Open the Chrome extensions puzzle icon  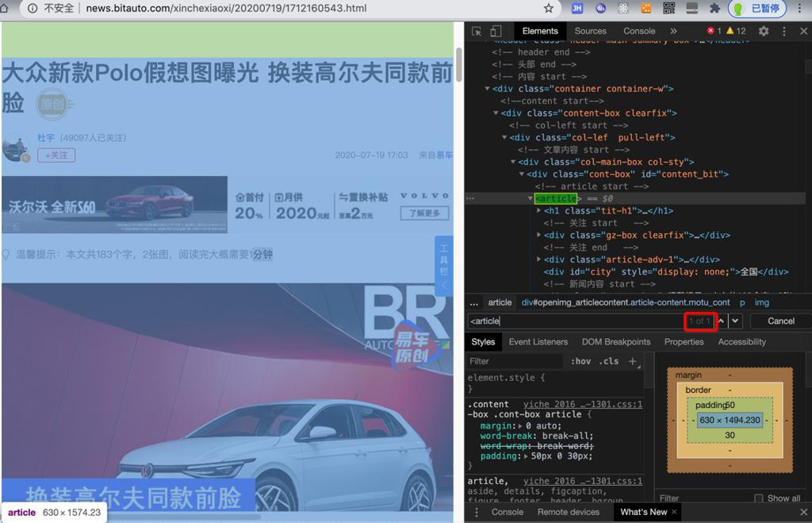(714, 8)
